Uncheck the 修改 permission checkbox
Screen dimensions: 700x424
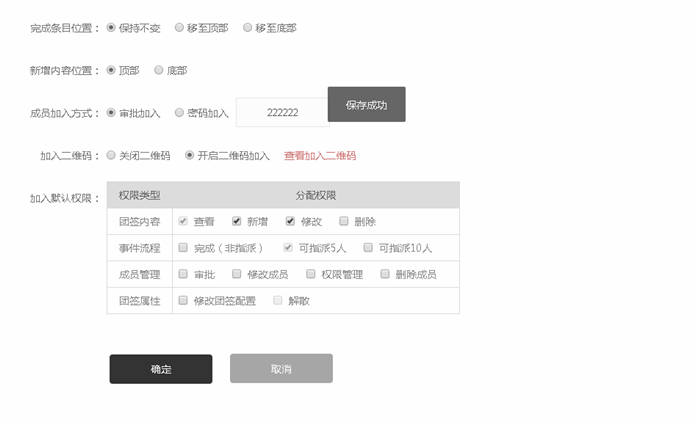(x=290, y=221)
